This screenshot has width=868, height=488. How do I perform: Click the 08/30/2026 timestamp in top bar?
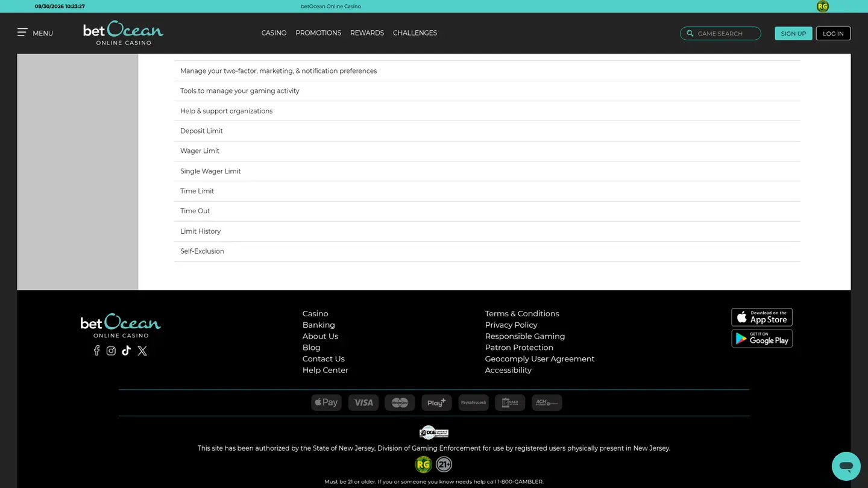[x=60, y=7]
